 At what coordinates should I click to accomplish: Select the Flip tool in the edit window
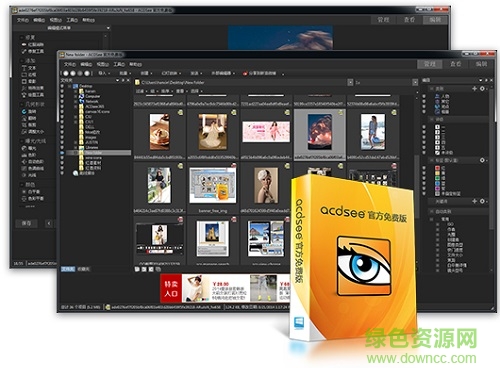click(29, 118)
